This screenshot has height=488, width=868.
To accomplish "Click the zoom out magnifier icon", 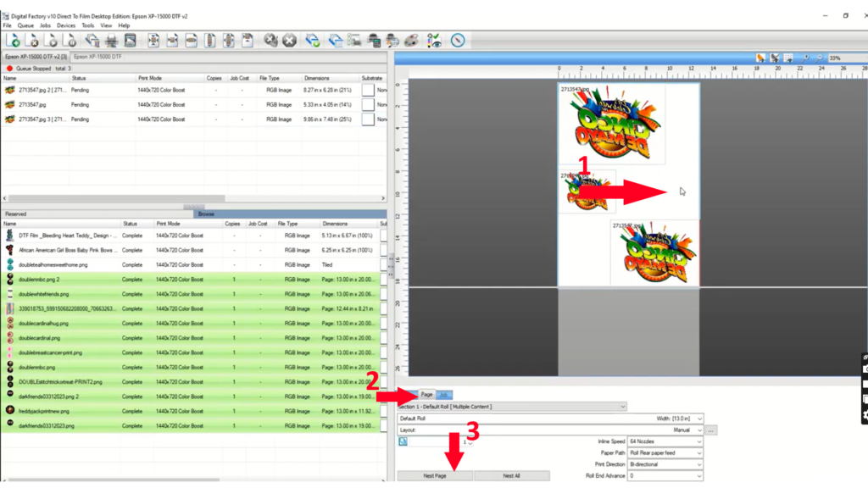I will (x=820, y=58).
